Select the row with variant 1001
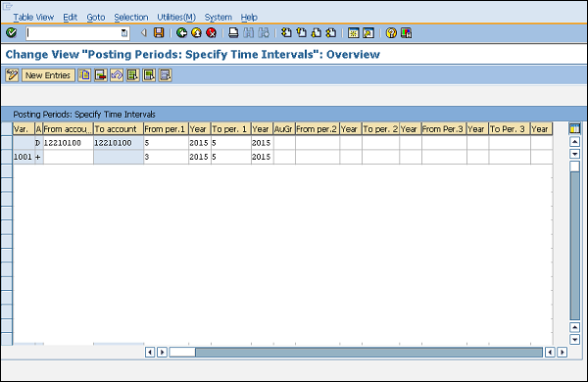The image size is (588, 382). pyautogui.click(x=7, y=157)
